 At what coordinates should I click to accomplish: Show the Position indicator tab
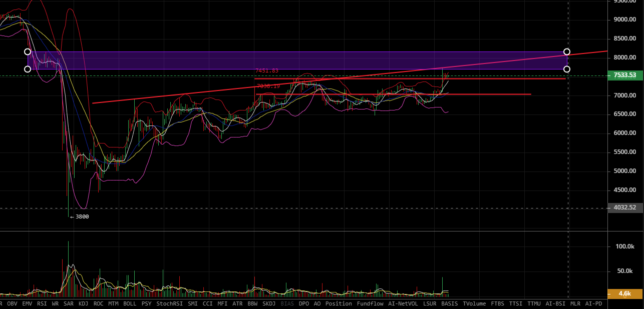pyautogui.click(x=339, y=303)
